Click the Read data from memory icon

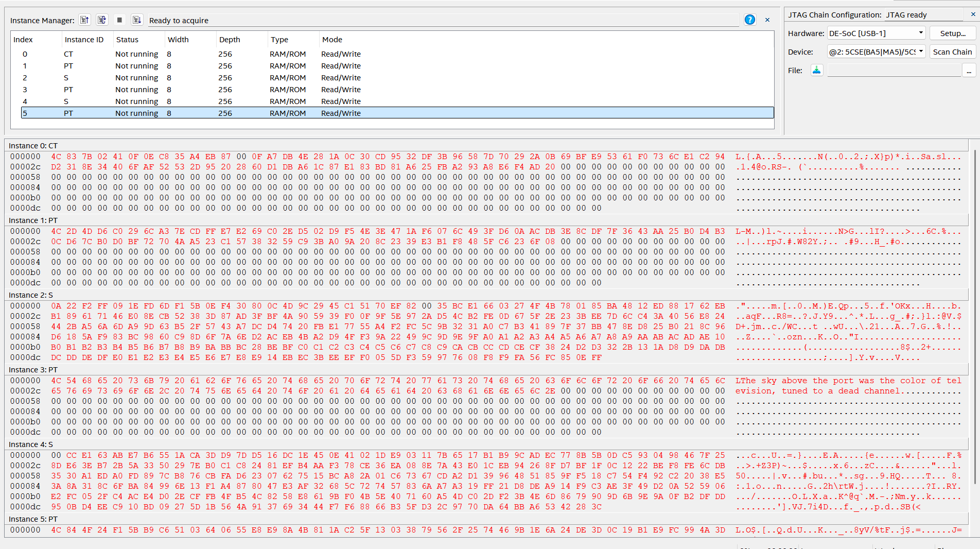[84, 20]
